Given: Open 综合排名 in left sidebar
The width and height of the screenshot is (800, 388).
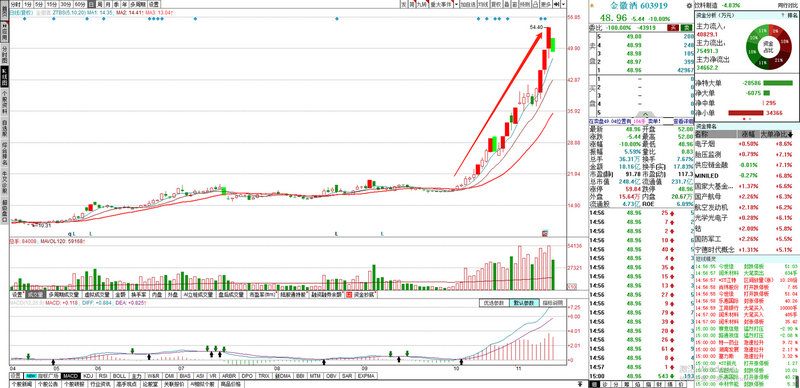Looking at the screenshot, I should [x=5, y=154].
